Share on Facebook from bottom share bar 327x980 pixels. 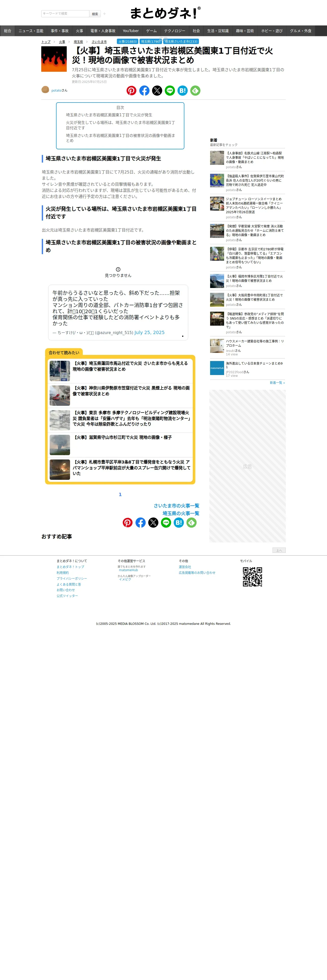pos(141,523)
